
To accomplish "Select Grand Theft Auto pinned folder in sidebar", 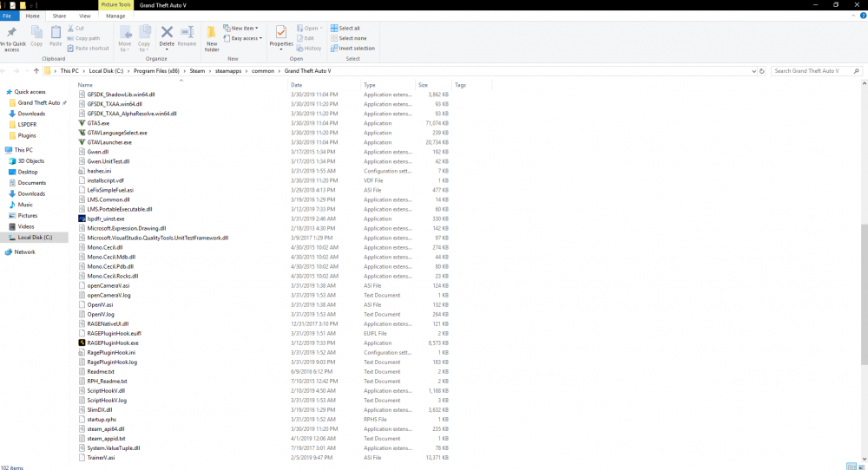I will [39, 103].
